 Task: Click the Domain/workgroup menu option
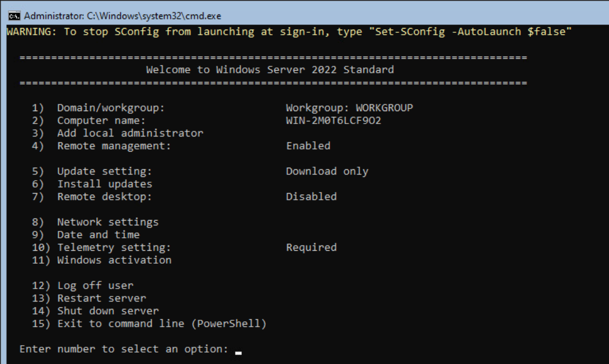pos(111,108)
